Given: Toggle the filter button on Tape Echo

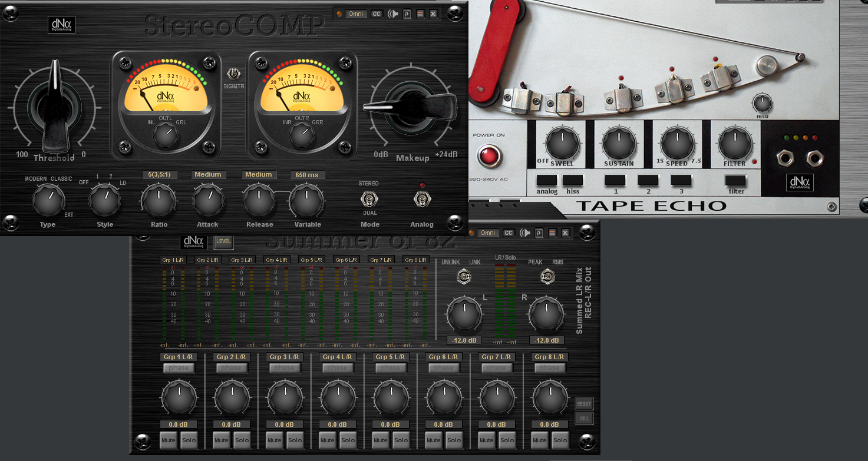Looking at the screenshot, I should 735,180.
